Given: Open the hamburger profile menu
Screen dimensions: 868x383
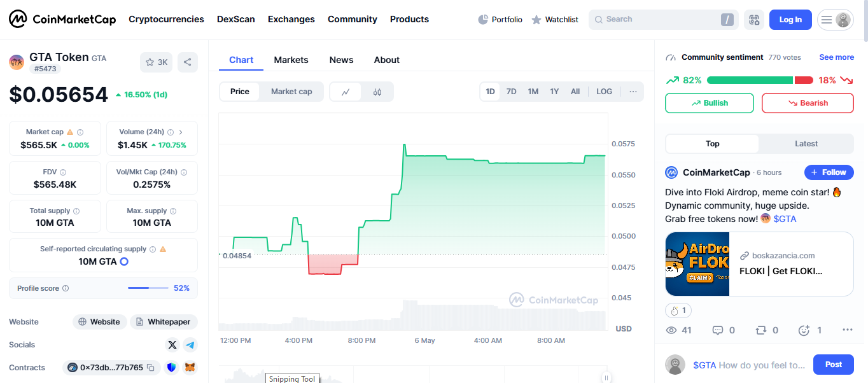Looking at the screenshot, I should click(x=836, y=20).
